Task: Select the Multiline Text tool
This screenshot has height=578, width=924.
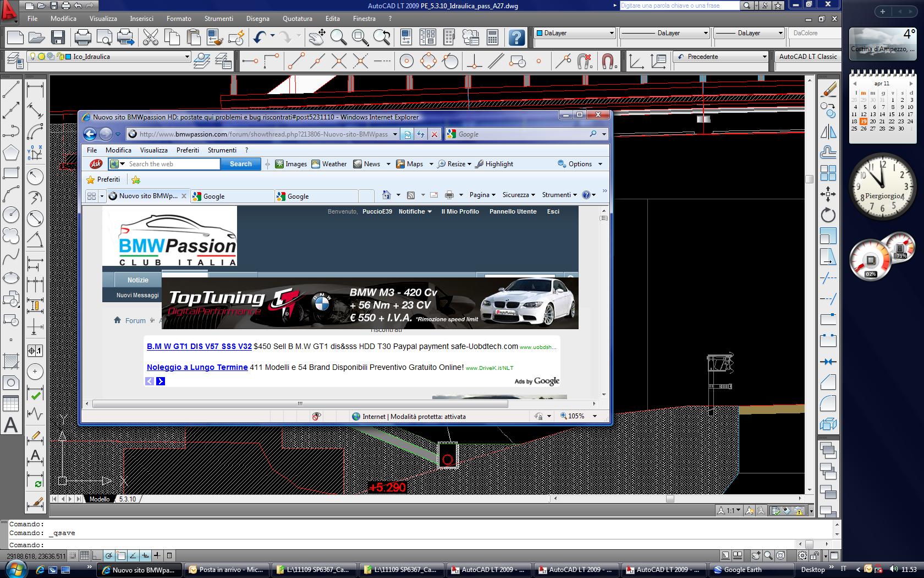Action: pos(11,425)
